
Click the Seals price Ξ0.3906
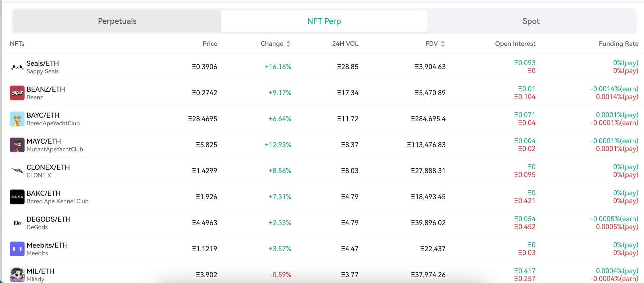coord(204,67)
